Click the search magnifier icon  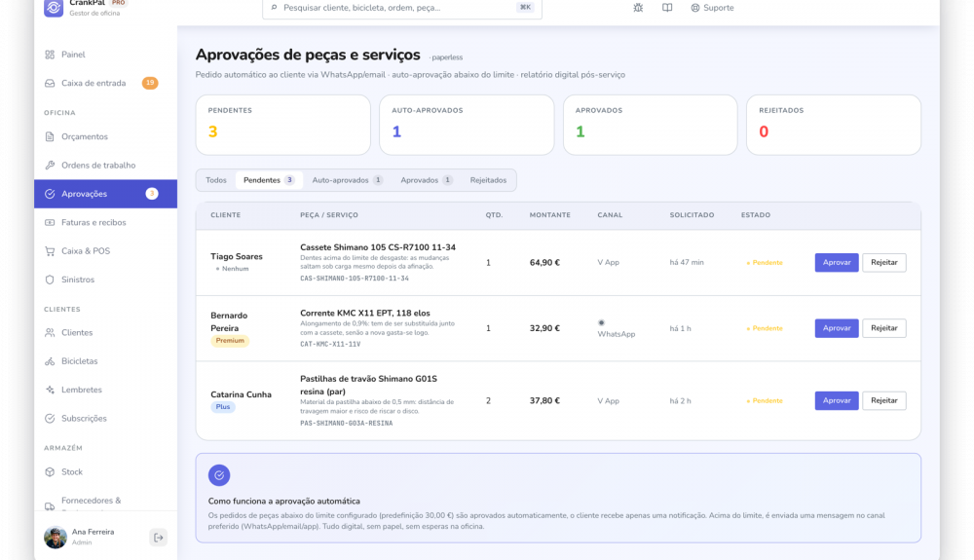pyautogui.click(x=274, y=8)
